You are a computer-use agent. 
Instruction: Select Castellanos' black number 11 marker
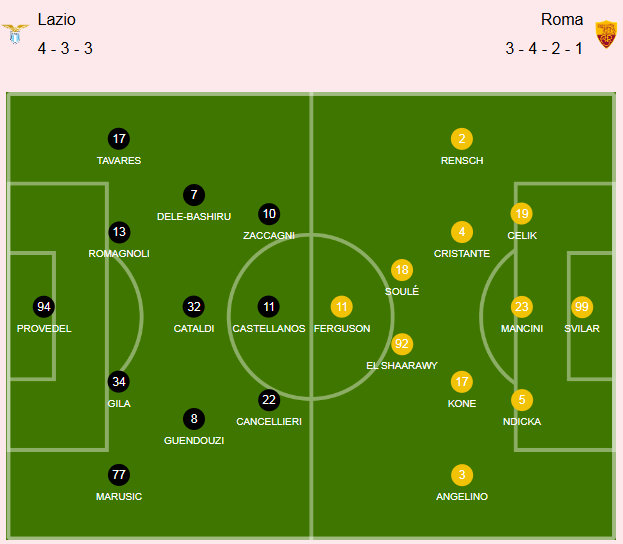[269, 307]
